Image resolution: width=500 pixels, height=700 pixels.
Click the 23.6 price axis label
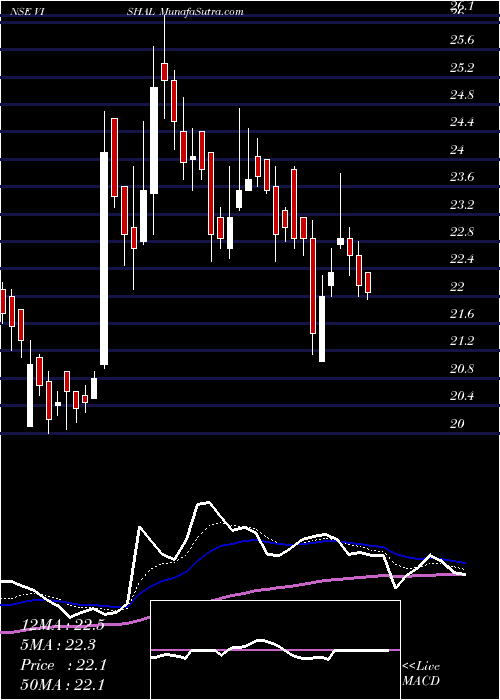[x=462, y=177]
